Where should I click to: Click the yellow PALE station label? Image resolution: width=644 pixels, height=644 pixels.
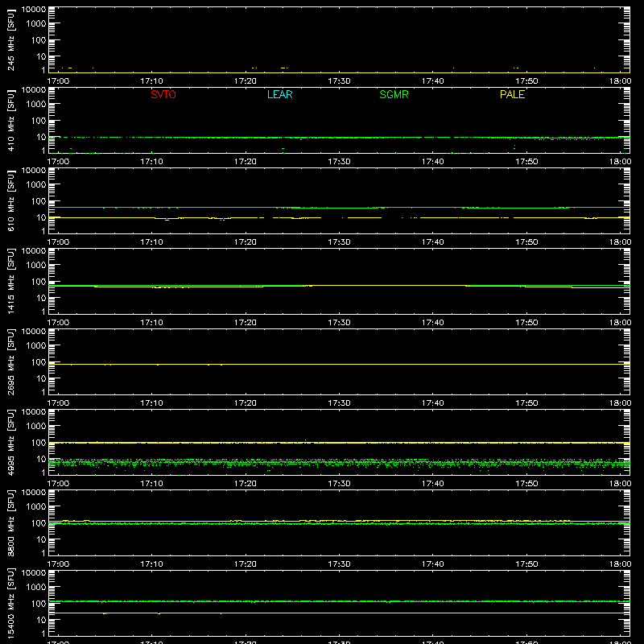512,94
